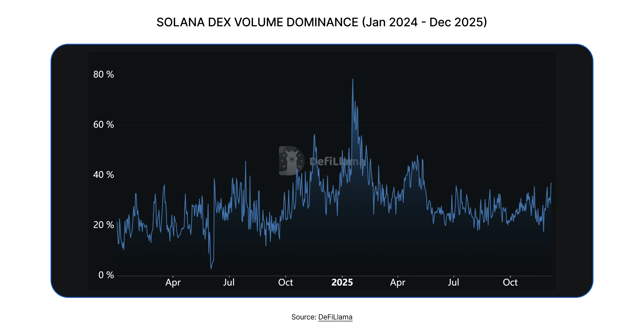644x336 pixels.
Task: Click the '80 %' y-axis label
Action: pos(103,74)
